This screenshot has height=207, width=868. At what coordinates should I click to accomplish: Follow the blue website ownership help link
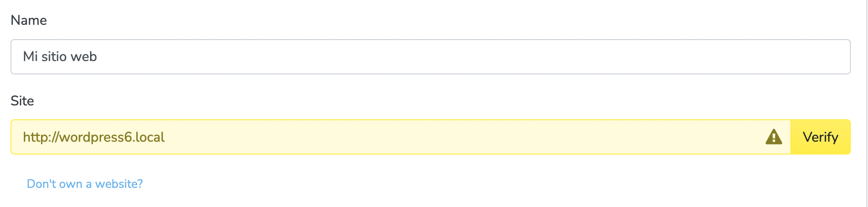pos(85,184)
